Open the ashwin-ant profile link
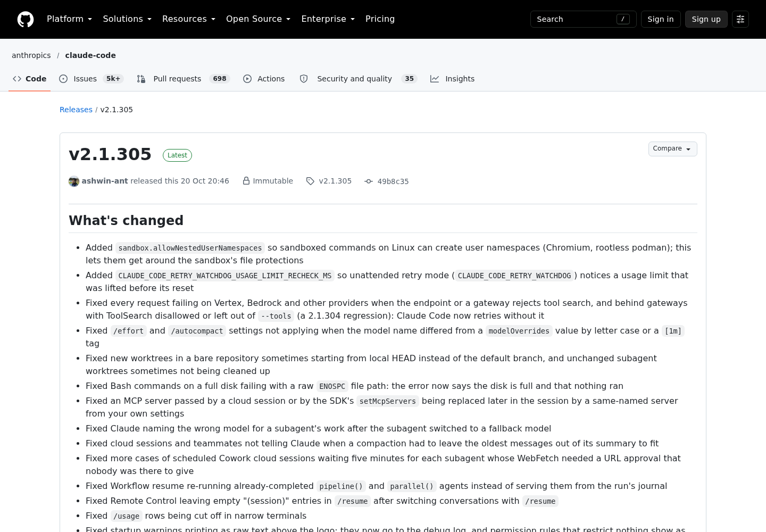 point(105,181)
